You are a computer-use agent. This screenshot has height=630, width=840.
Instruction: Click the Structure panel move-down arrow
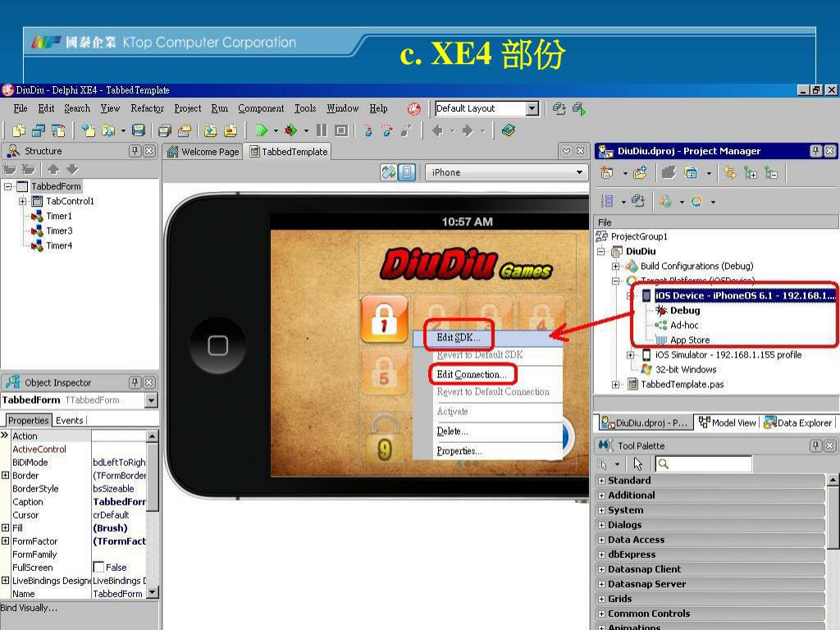[72, 169]
